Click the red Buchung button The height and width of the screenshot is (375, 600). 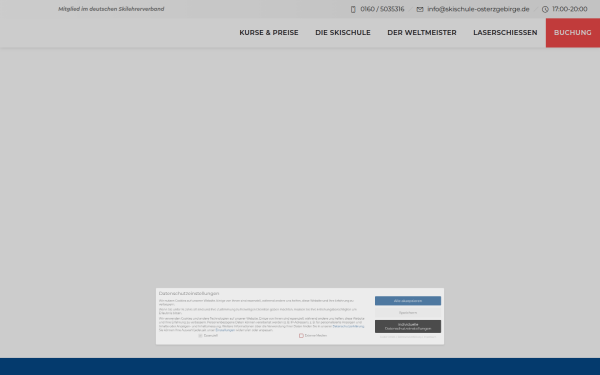tap(573, 33)
